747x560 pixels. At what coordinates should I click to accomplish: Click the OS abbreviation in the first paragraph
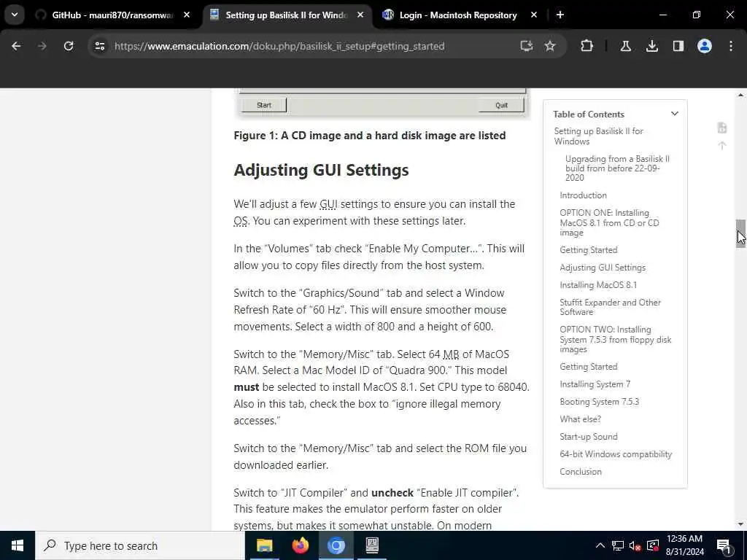[241, 221]
